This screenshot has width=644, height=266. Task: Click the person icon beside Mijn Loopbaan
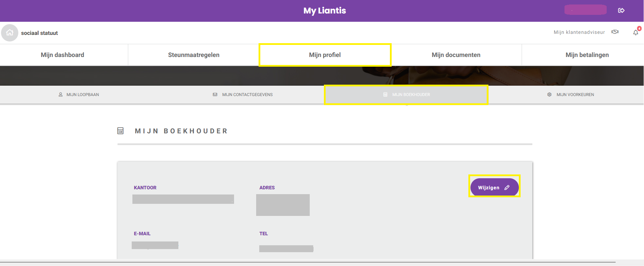60,95
